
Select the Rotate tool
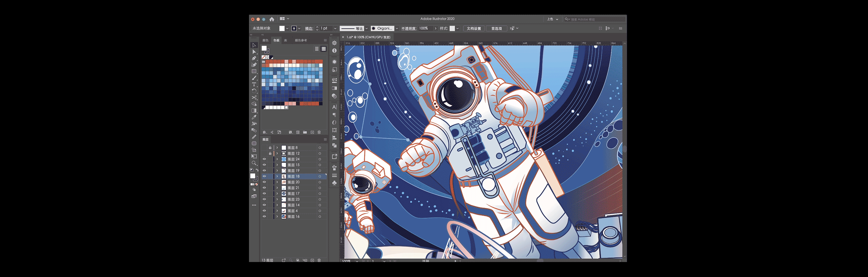(x=255, y=91)
